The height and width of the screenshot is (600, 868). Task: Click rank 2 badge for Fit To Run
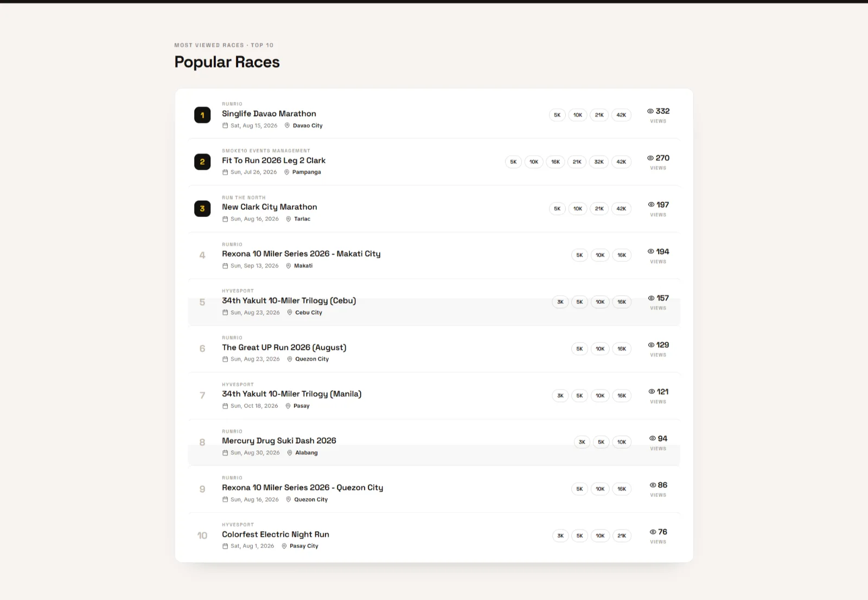tap(202, 162)
